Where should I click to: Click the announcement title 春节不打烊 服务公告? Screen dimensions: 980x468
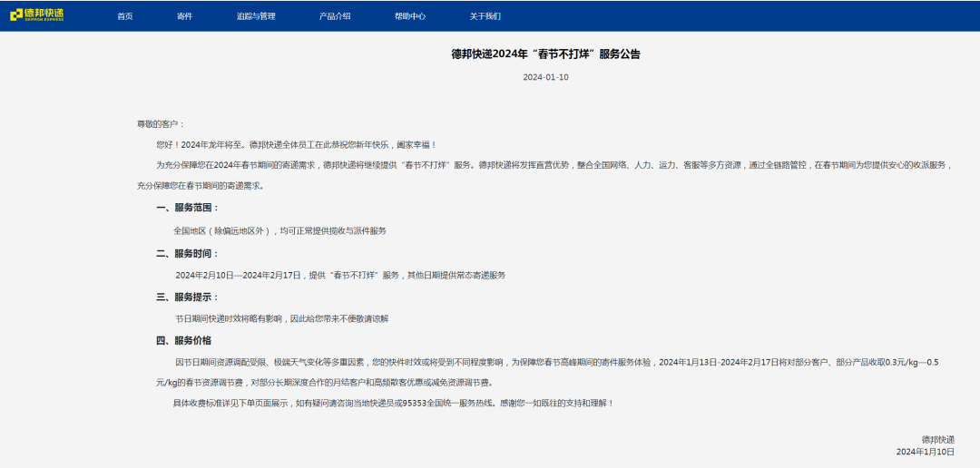[545, 54]
